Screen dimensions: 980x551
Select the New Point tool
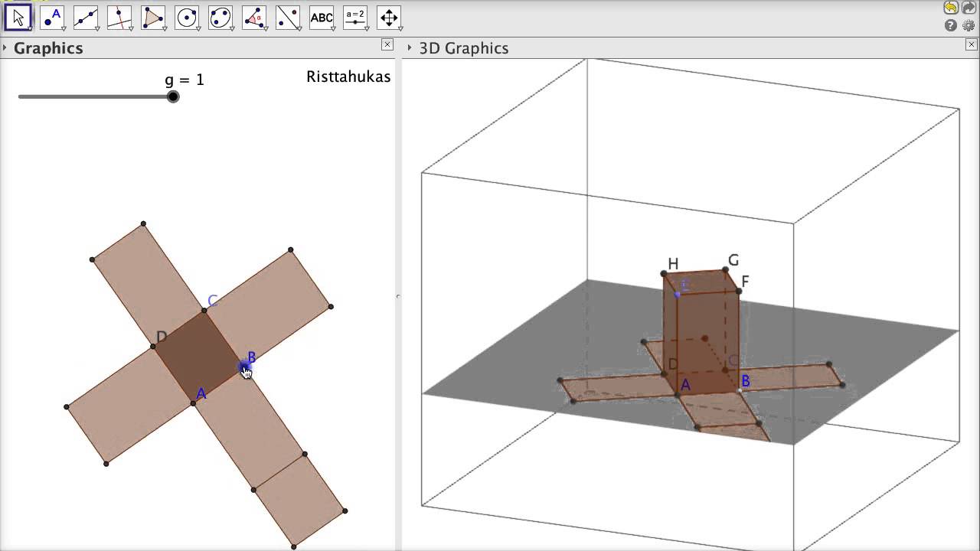52,18
